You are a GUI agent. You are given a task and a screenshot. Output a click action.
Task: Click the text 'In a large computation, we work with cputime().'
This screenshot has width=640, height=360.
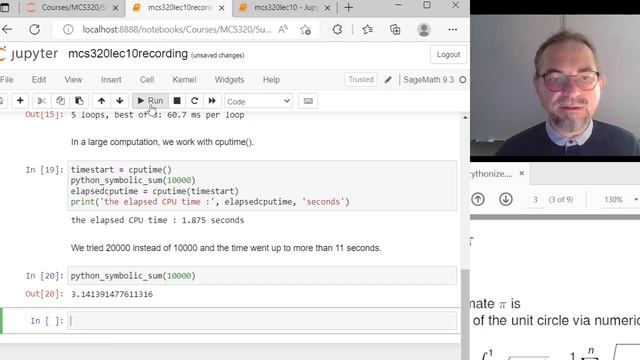(162, 142)
